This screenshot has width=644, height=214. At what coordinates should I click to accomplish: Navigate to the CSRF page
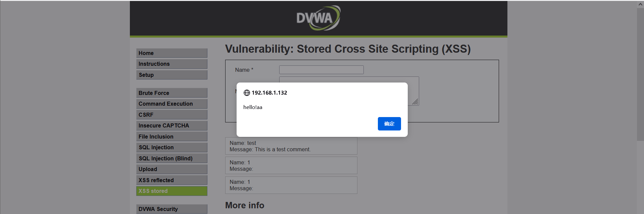pyautogui.click(x=172, y=115)
